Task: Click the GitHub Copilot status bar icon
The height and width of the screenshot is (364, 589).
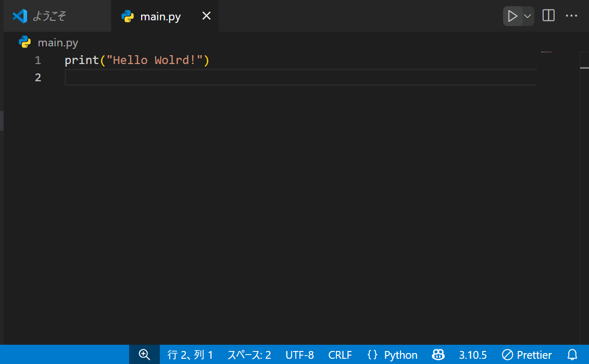Action: (x=438, y=355)
